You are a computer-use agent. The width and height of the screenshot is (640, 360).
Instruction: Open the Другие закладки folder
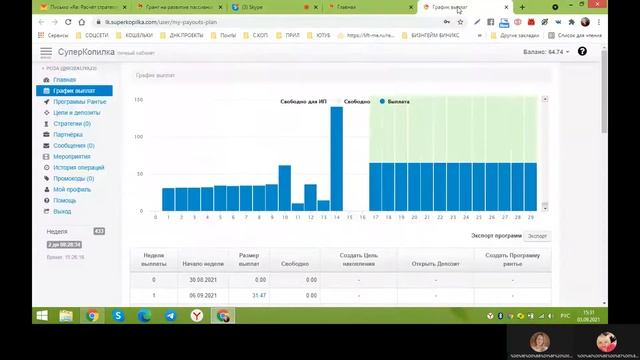tap(515, 36)
